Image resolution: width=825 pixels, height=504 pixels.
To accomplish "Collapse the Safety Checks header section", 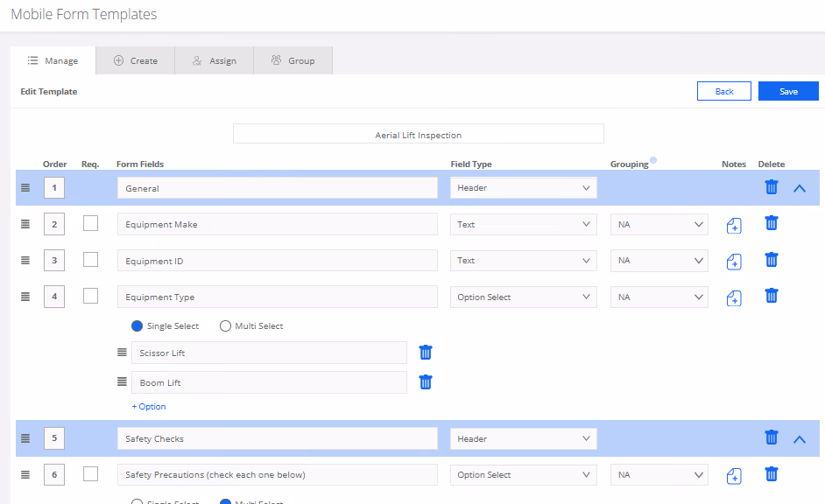I will pyautogui.click(x=800, y=439).
